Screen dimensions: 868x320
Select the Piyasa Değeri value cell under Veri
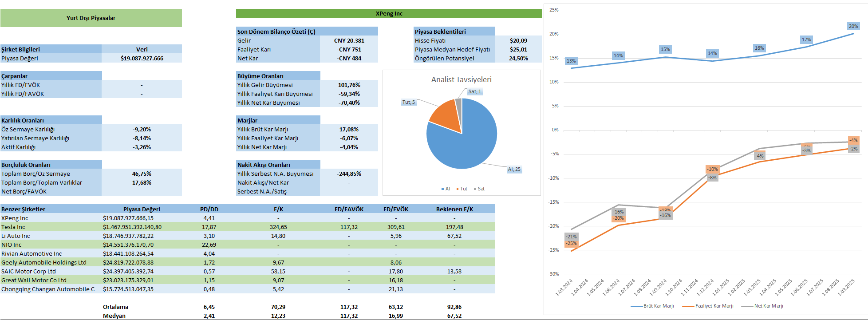142,58
